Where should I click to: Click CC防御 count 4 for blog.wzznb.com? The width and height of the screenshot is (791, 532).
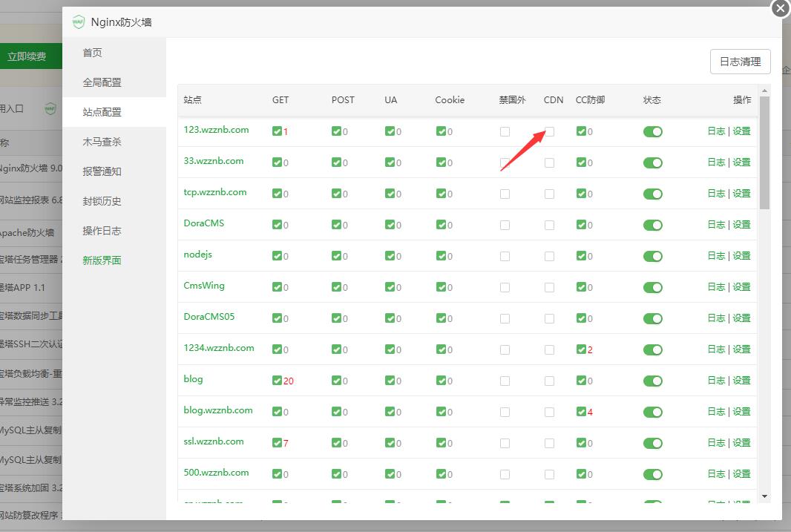[x=590, y=413]
